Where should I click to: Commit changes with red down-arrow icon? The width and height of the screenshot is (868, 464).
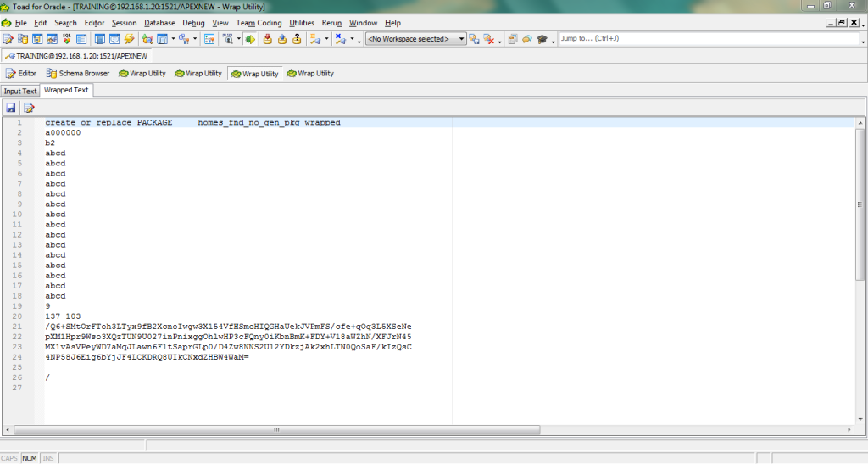point(267,39)
